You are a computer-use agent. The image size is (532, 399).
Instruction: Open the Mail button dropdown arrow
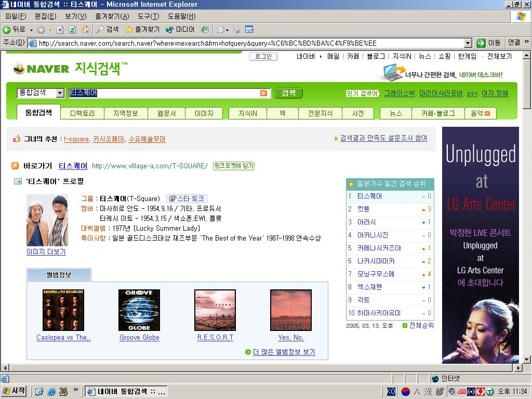click(227, 30)
